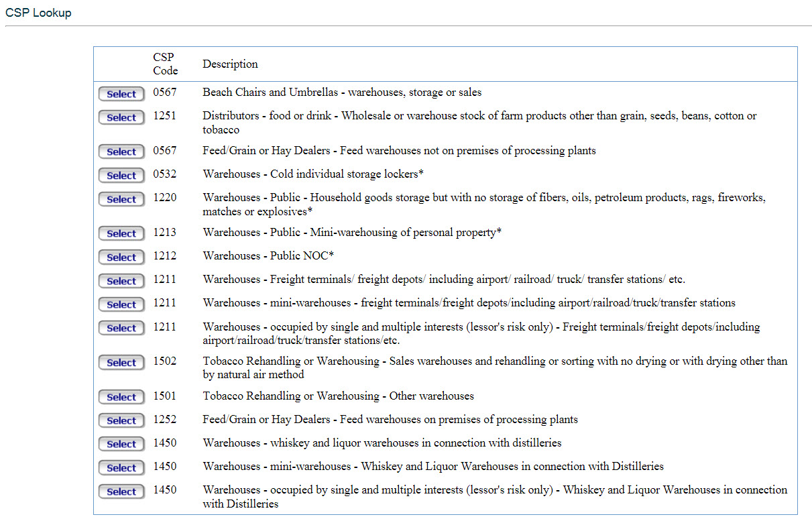The height and width of the screenshot is (525, 812).
Task: Click code 1211 for Warehouses Freight terminals/
Action: click(x=165, y=280)
